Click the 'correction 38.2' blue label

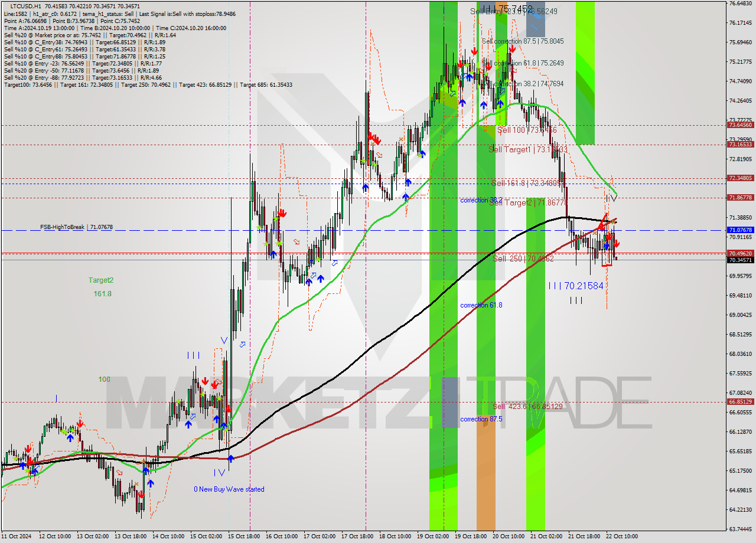[481, 200]
